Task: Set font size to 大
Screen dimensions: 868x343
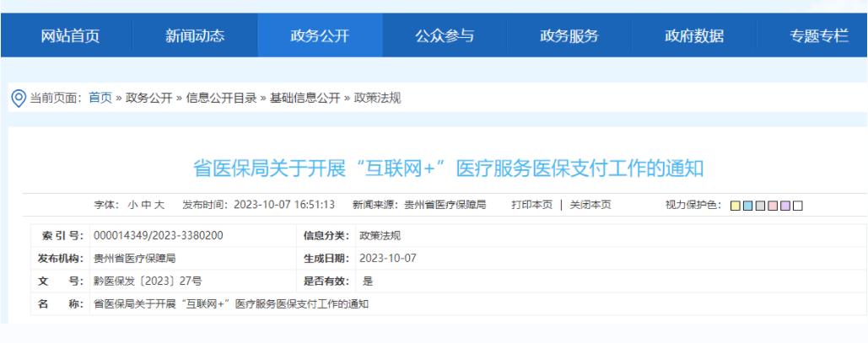Action: (159, 206)
